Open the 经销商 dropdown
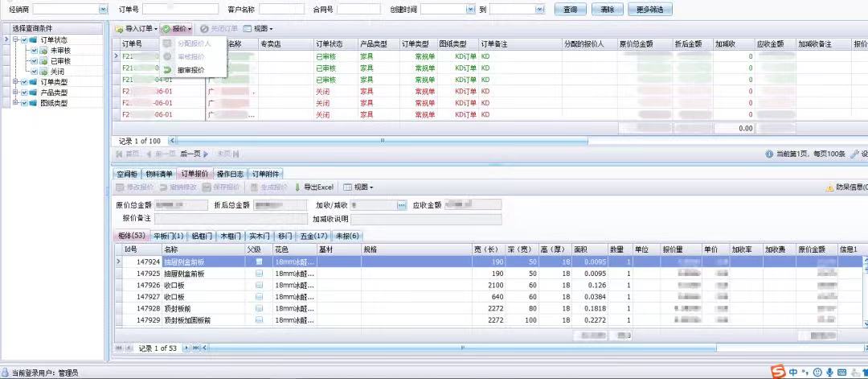 (103, 10)
